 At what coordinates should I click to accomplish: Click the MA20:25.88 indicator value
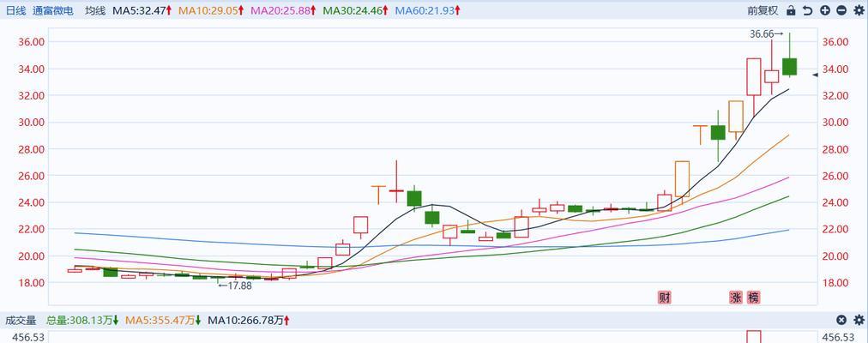click(x=283, y=10)
